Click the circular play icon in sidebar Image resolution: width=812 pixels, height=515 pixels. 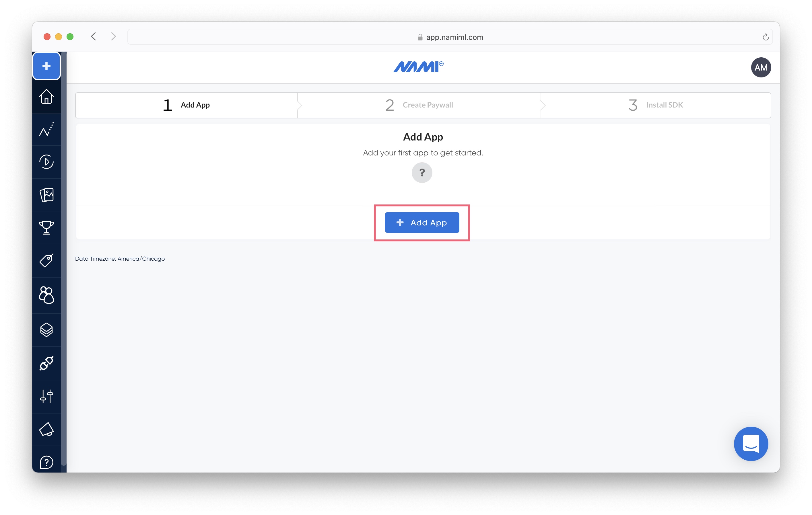(x=46, y=162)
